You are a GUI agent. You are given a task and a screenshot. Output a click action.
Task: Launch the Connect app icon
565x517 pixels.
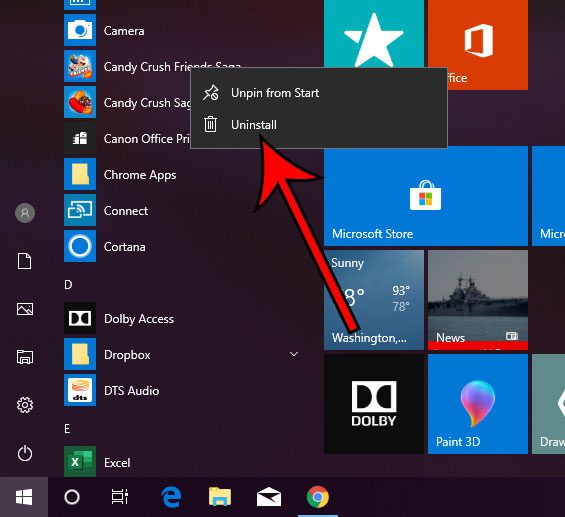(80, 210)
